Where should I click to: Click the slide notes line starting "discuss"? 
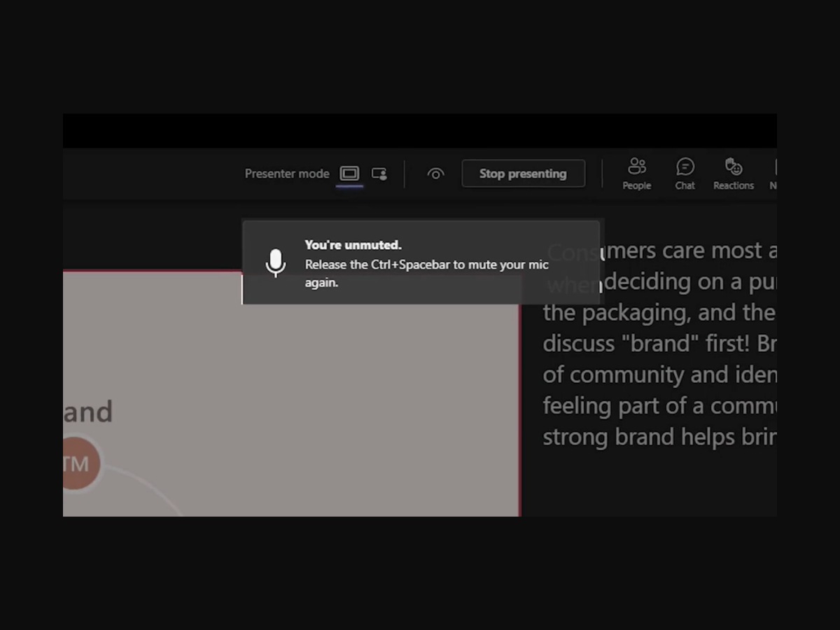point(659,343)
